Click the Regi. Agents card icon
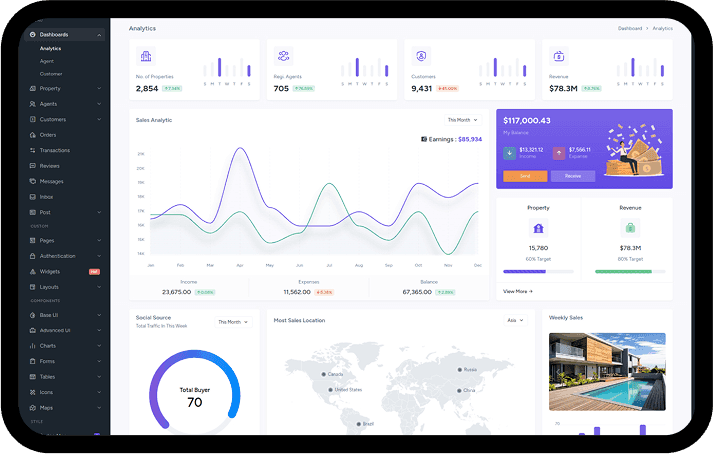 (x=284, y=56)
